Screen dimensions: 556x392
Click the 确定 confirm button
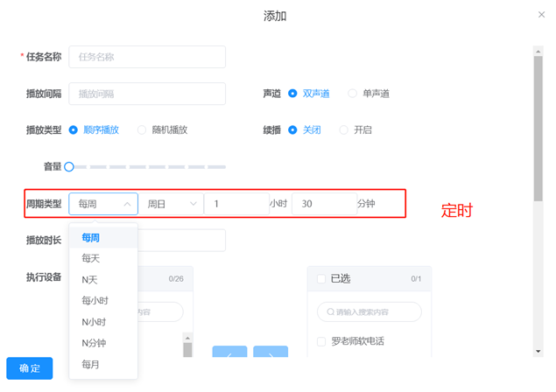tap(30, 368)
